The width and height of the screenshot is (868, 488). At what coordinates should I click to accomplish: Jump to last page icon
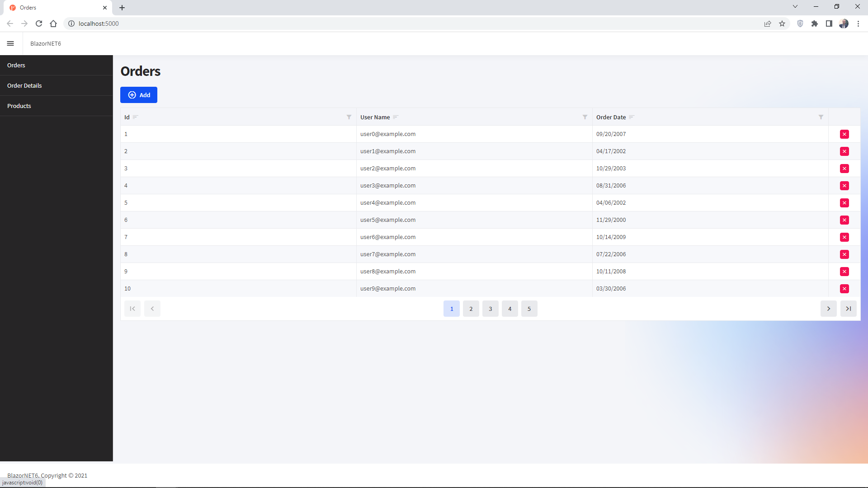click(x=848, y=309)
